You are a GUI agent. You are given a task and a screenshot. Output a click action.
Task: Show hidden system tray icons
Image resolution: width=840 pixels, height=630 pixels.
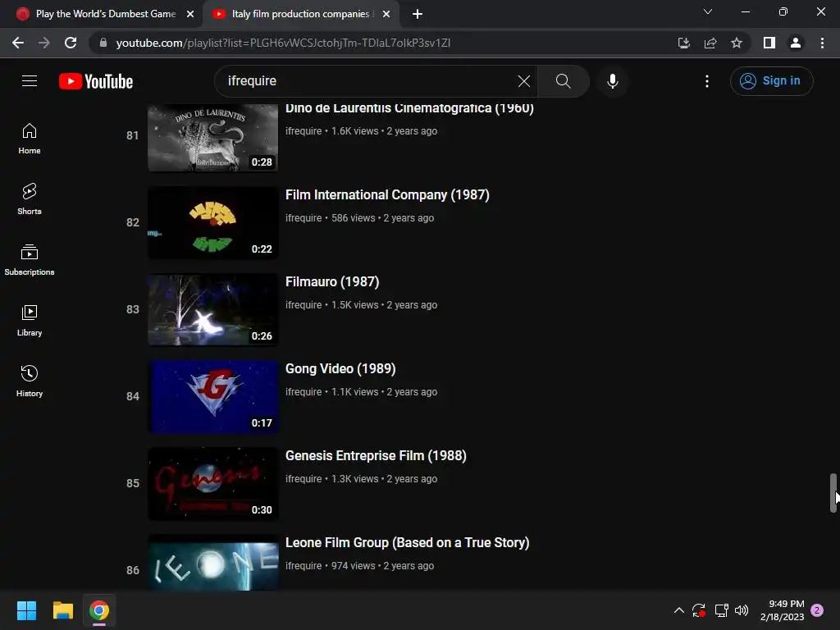(678, 610)
